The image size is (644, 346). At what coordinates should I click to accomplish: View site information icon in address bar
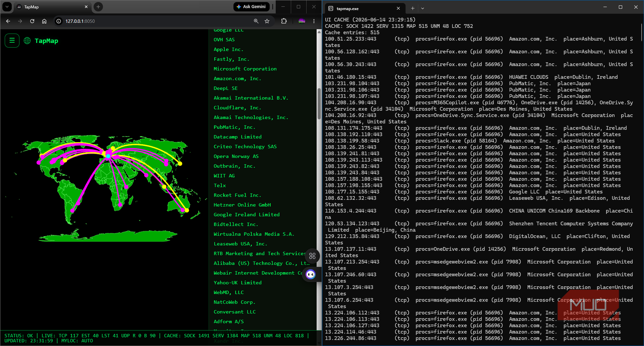59,21
